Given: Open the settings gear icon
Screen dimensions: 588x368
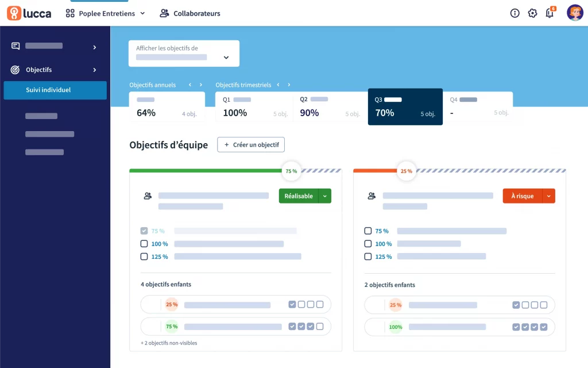Looking at the screenshot, I should click(x=532, y=14).
